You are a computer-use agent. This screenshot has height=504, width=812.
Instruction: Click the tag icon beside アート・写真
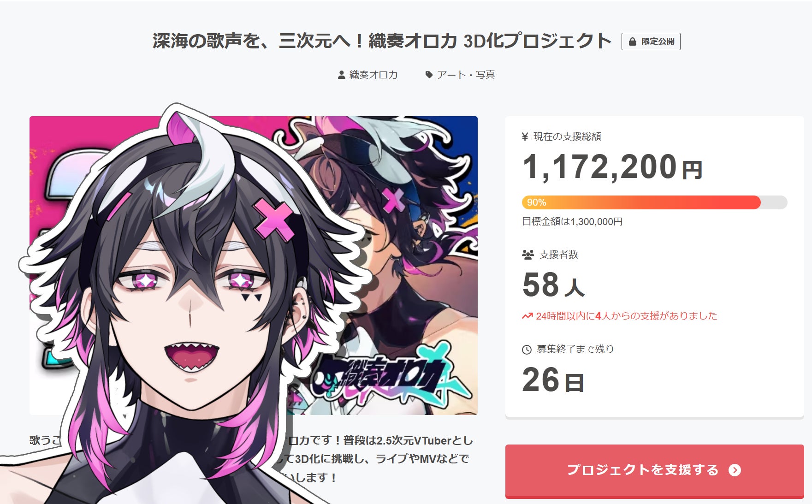(429, 75)
